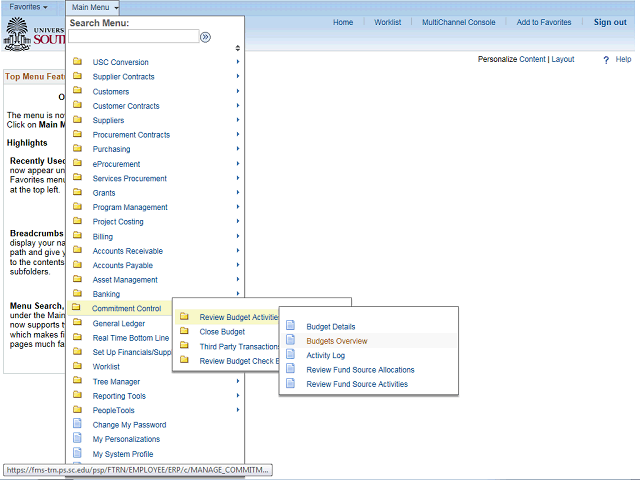The width and height of the screenshot is (640, 480).
Task: Open the Real Time Bottom Line folder
Action: [131, 338]
